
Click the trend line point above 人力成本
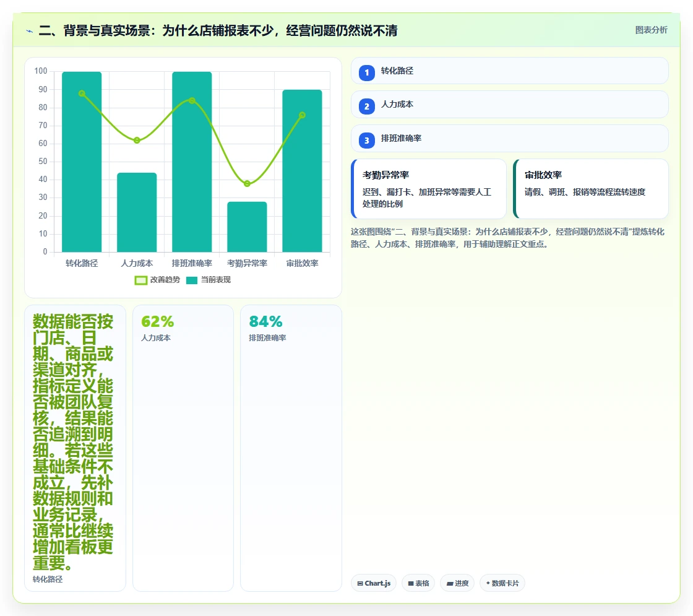[137, 140]
